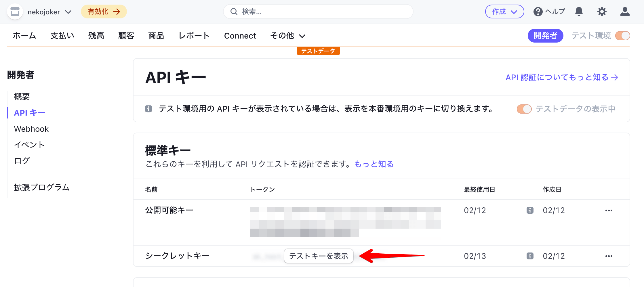This screenshot has height=287, width=644.
Task: Click info icon in 公開可能キー row
Action: 530,210
